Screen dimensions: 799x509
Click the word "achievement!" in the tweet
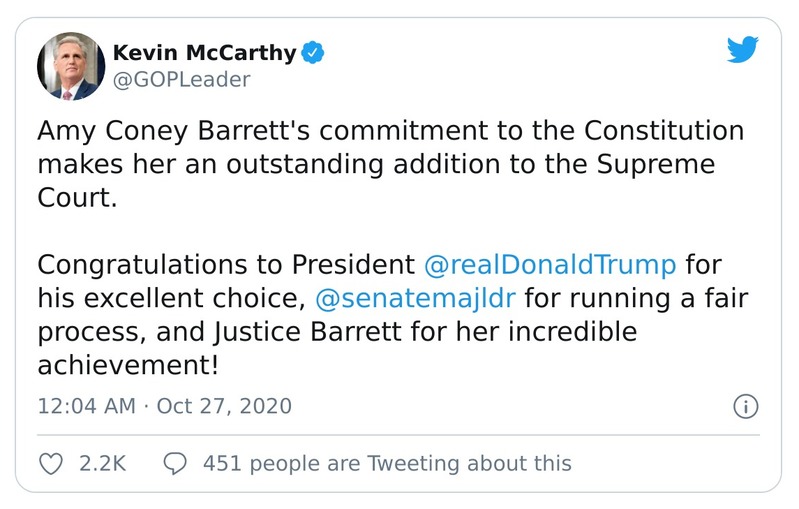127,365
